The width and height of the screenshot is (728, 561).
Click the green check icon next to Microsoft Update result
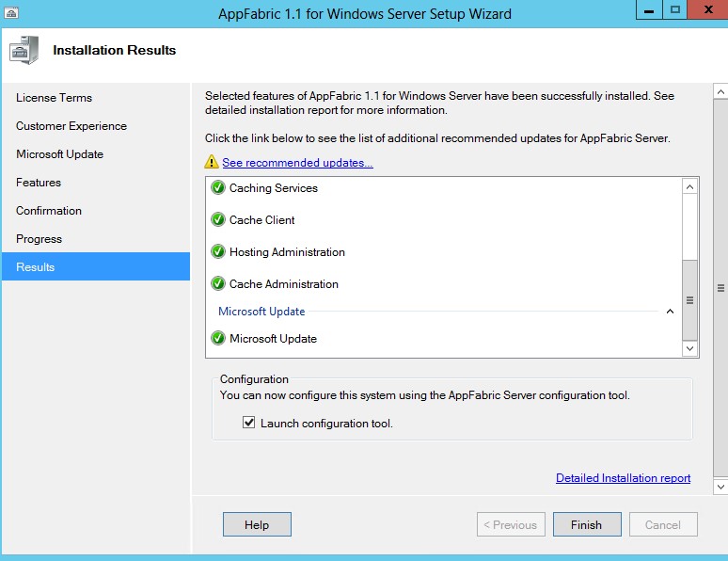click(x=218, y=338)
